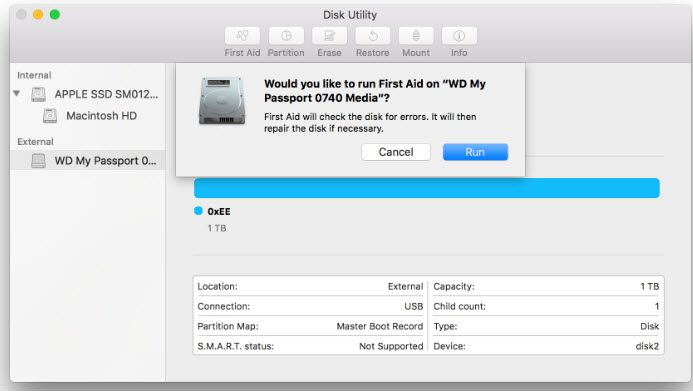693x392 pixels.
Task: Click the Mount toolbar icon
Action: point(416,36)
